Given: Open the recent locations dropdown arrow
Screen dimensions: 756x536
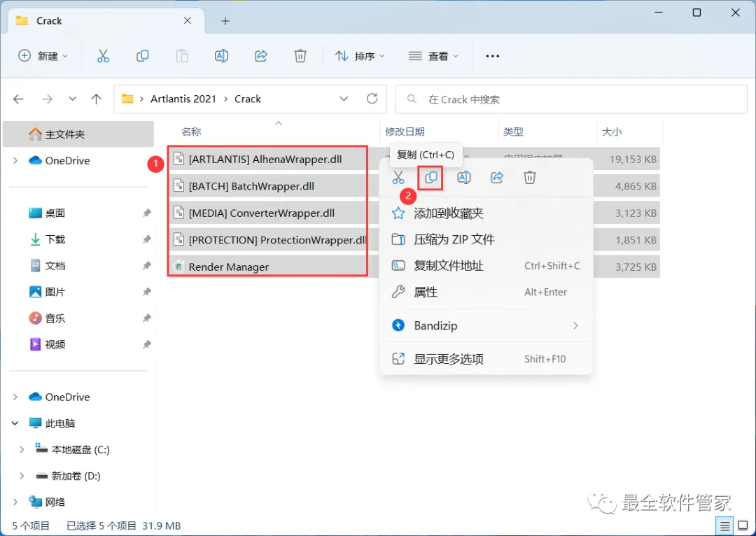Looking at the screenshot, I should pos(72,99).
